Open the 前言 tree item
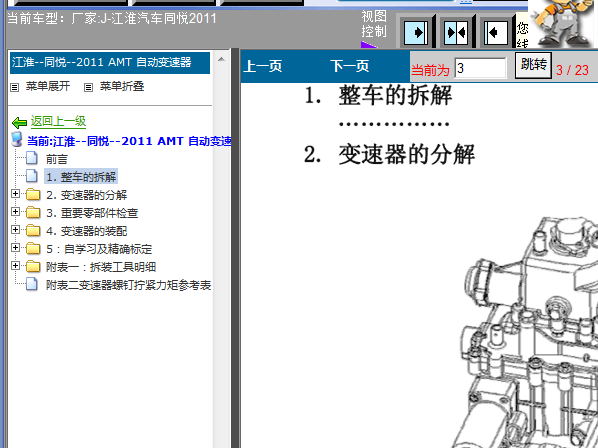This screenshot has width=598, height=448. point(57,159)
